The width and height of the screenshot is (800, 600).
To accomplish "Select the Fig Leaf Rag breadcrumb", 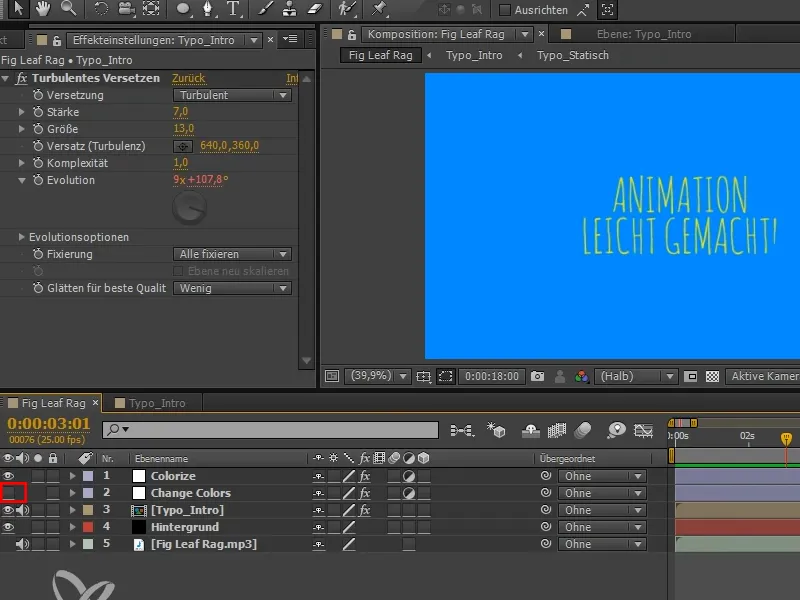I will click(x=381, y=55).
